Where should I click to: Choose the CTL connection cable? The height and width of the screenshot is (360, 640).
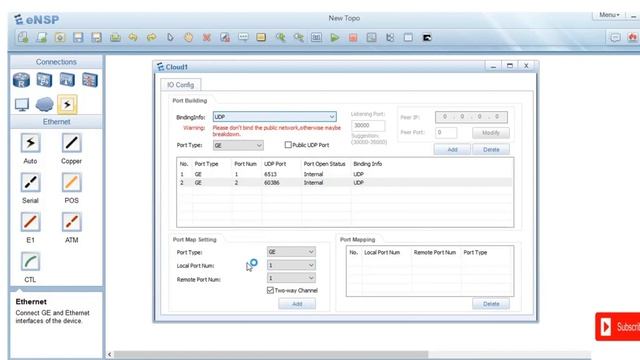[x=30, y=262]
